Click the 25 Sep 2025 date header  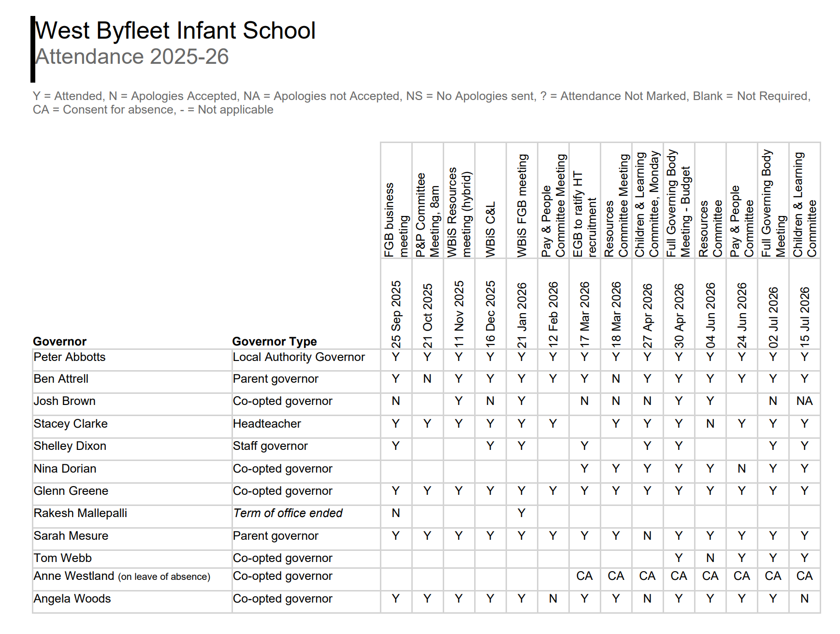pos(396,314)
